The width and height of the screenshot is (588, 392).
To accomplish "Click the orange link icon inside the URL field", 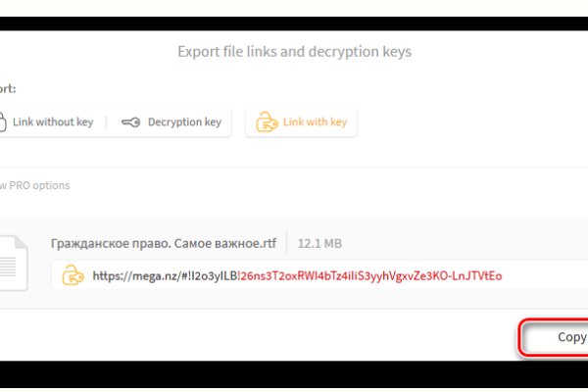I will point(73,276).
